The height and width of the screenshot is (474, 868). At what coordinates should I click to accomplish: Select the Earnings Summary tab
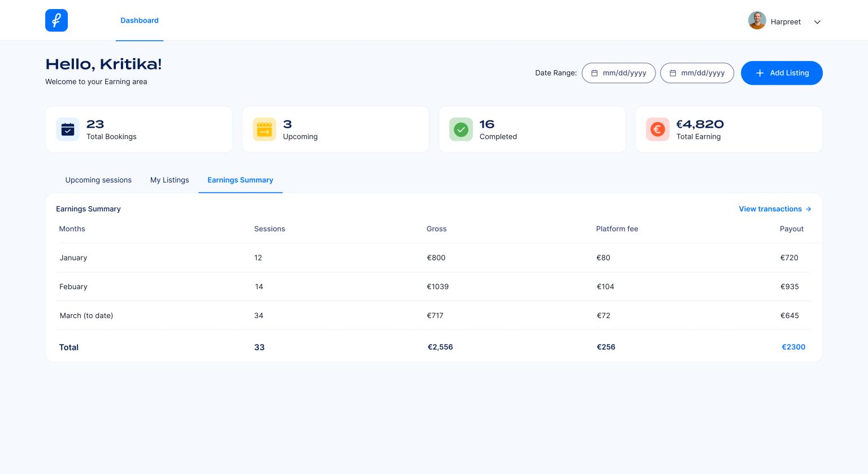coord(240,180)
